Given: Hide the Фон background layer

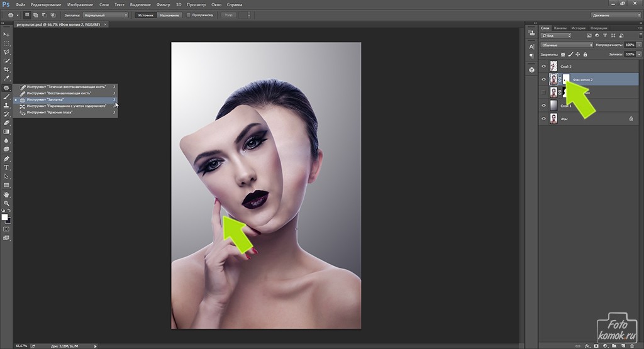Looking at the screenshot, I should coord(544,119).
